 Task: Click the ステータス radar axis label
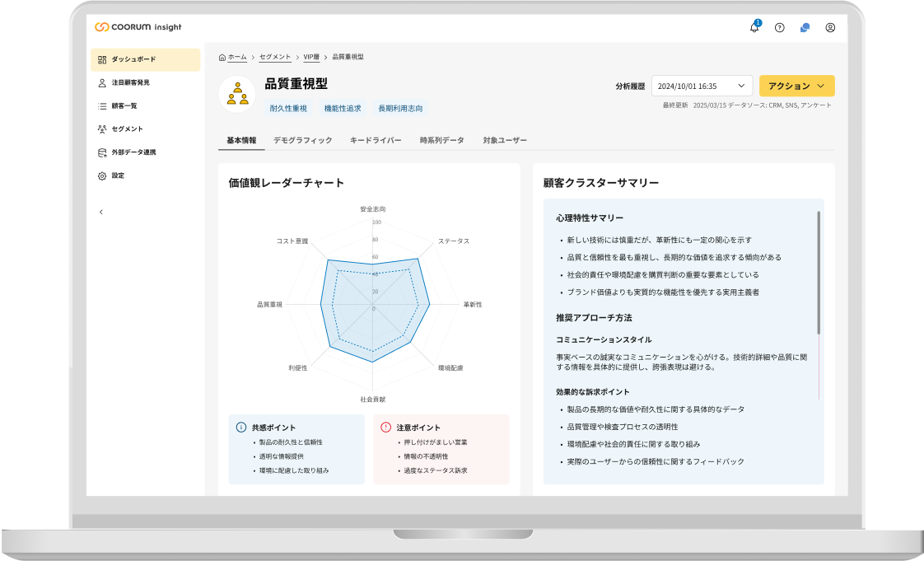point(454,241)
